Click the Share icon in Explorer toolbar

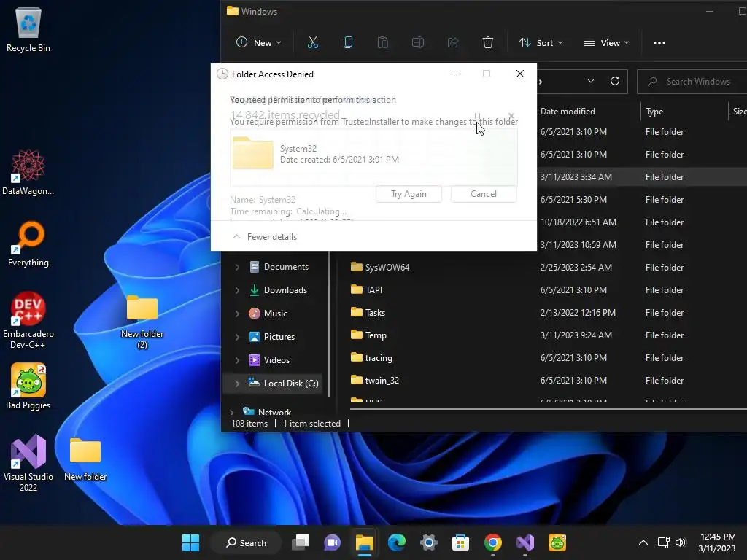453,43
